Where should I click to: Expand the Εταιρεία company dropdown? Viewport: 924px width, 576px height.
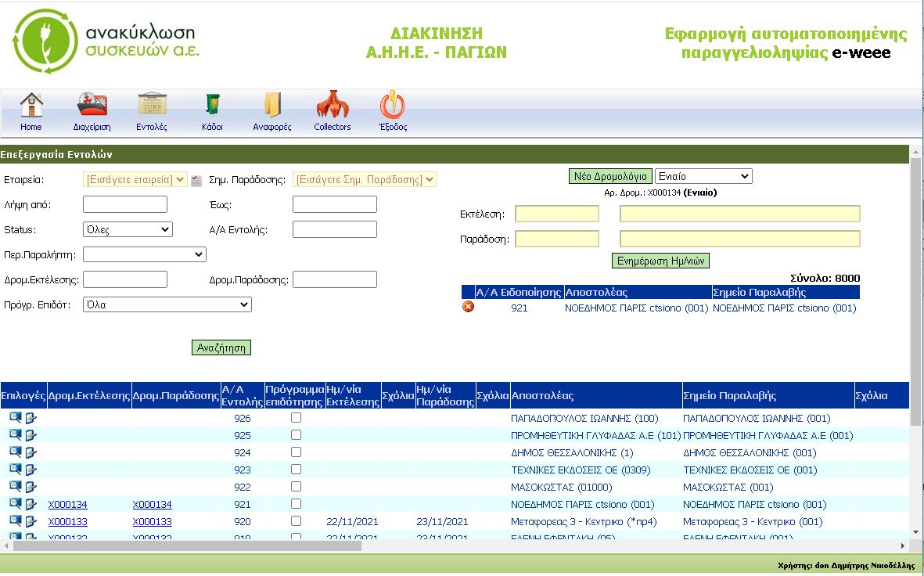tap(135, 179)
